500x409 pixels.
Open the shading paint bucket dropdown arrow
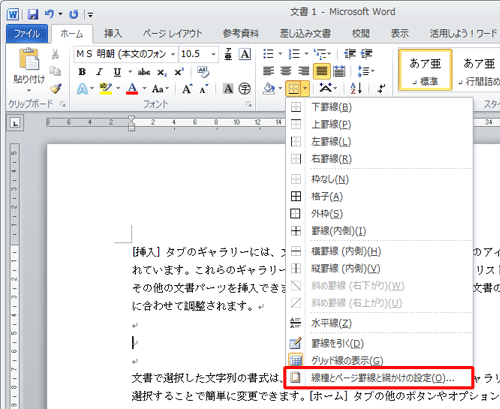(x=280, y=89)
